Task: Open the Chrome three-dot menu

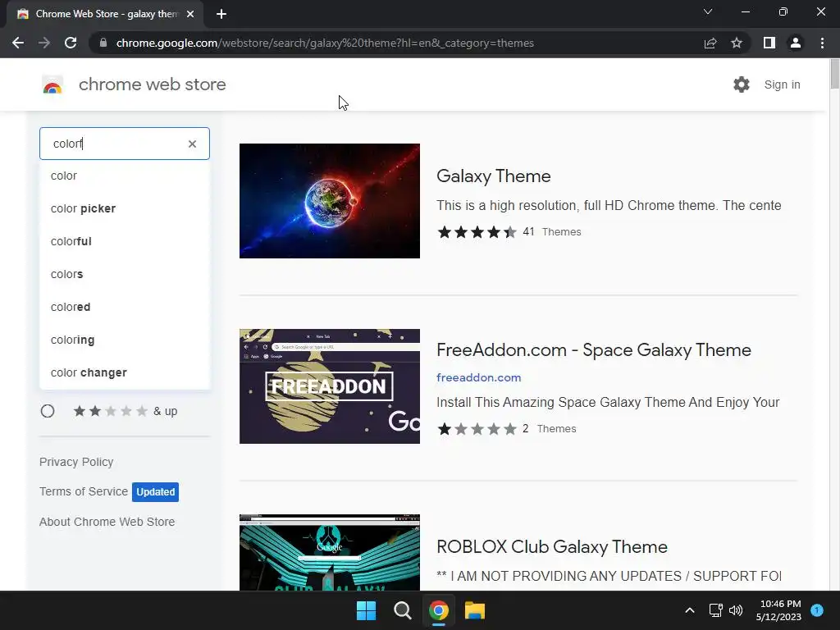Action: [822, 43]
